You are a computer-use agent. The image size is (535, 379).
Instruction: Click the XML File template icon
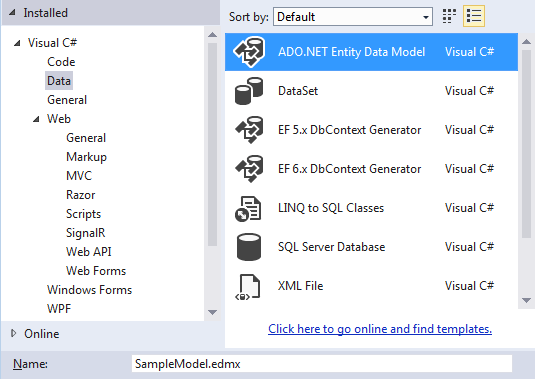[x=248, y=287]
